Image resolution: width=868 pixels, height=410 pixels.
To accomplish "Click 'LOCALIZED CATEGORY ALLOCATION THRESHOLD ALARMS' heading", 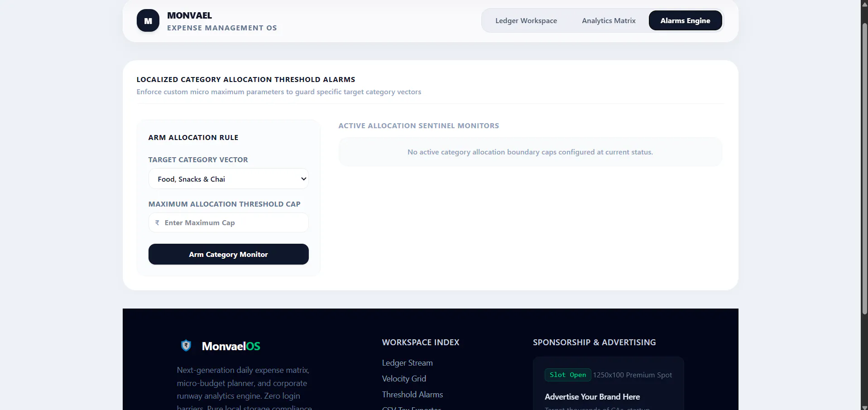I will [x=246, y=80].
